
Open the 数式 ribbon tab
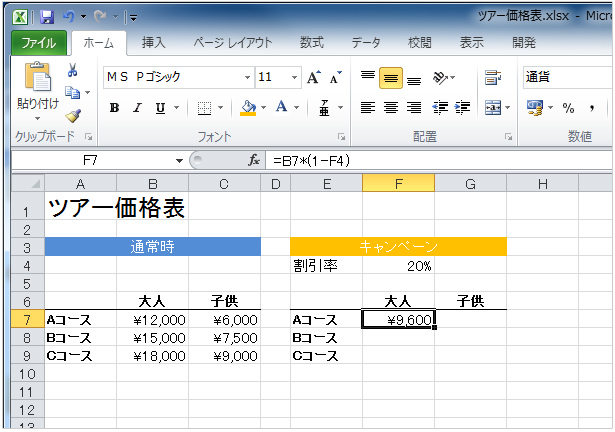click(312, 43)
